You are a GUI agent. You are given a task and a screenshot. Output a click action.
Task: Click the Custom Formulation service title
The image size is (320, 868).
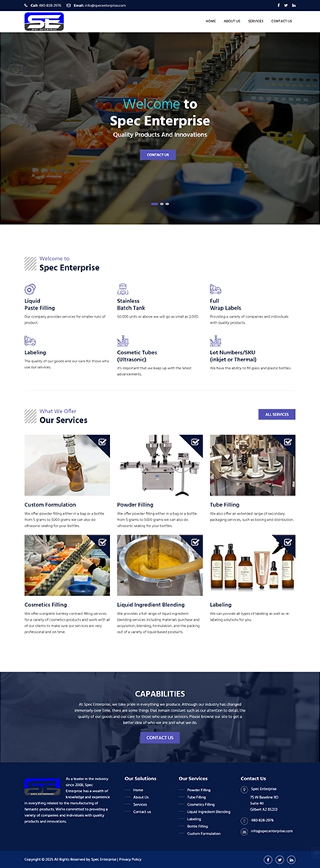tap(50, 505)
